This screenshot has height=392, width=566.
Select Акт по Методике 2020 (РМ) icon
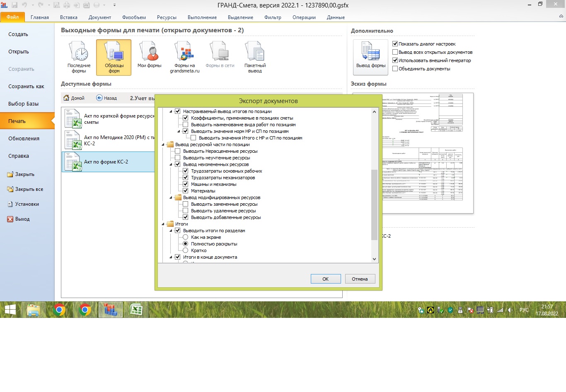coord(73,140)
